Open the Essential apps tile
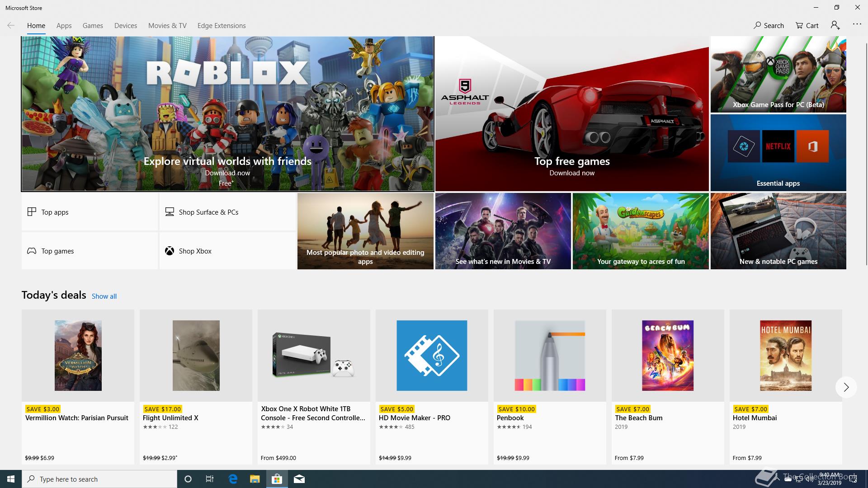Image resolution: width=868 pixels, height=488 pixels. pos(778,153)
